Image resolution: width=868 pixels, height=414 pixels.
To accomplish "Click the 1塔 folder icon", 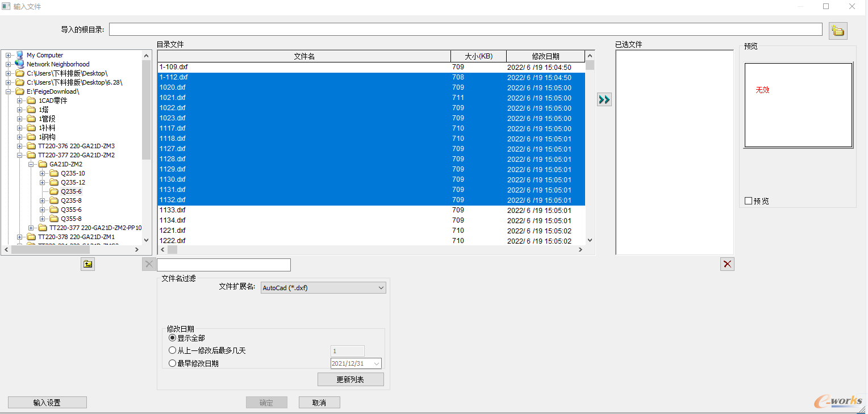I will (31, 110).
